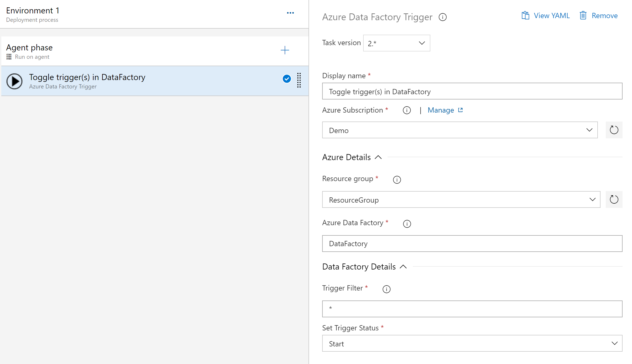This screenshot has width=632, height=364.
Task: Click the blue checkmark on trigger task
Action: pyautogui.click(x=286, y=79)
